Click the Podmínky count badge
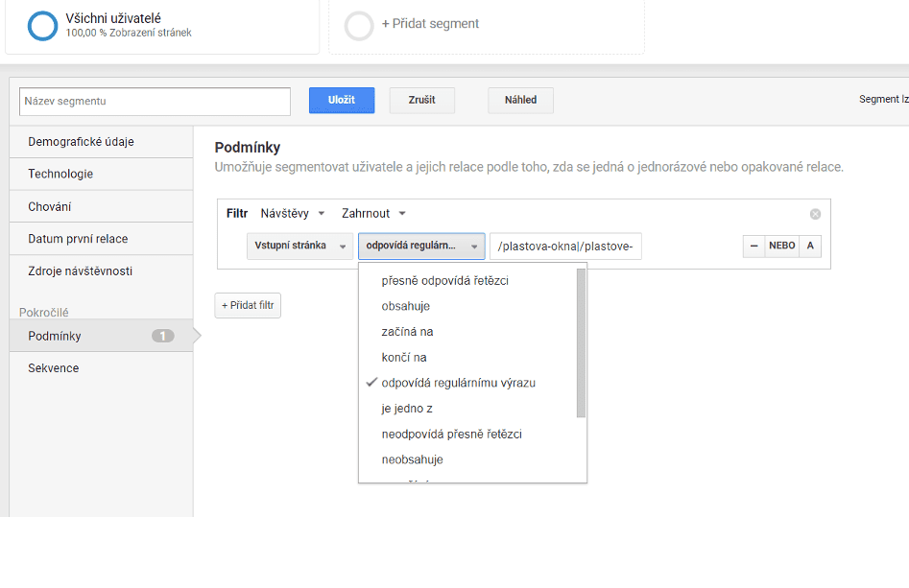Viewport: 909px width, 588px height. point(163,336)
